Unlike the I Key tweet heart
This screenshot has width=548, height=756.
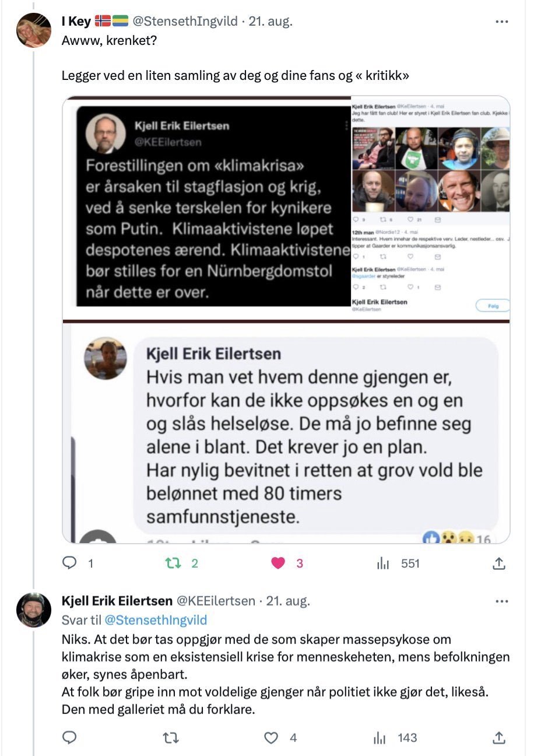[278, 563]
